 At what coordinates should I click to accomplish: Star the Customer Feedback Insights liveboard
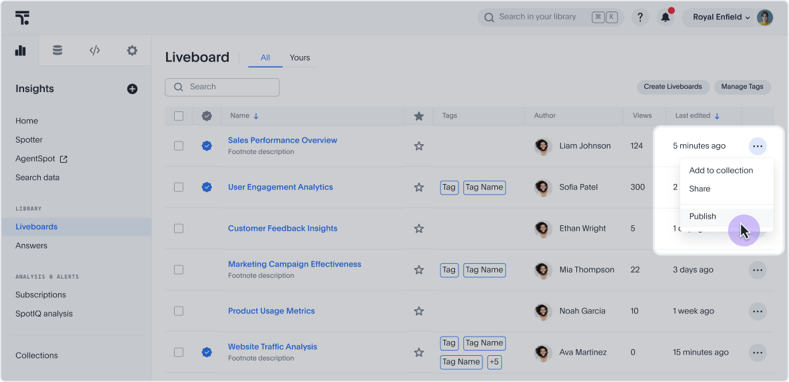point(419,228)
